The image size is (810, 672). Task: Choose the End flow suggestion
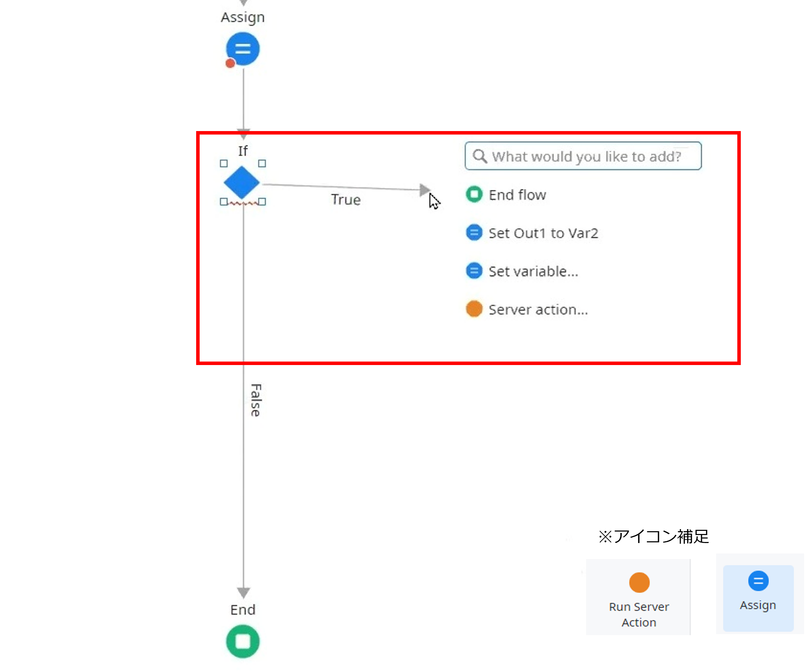pyautogui.click(x=517, y=195)
